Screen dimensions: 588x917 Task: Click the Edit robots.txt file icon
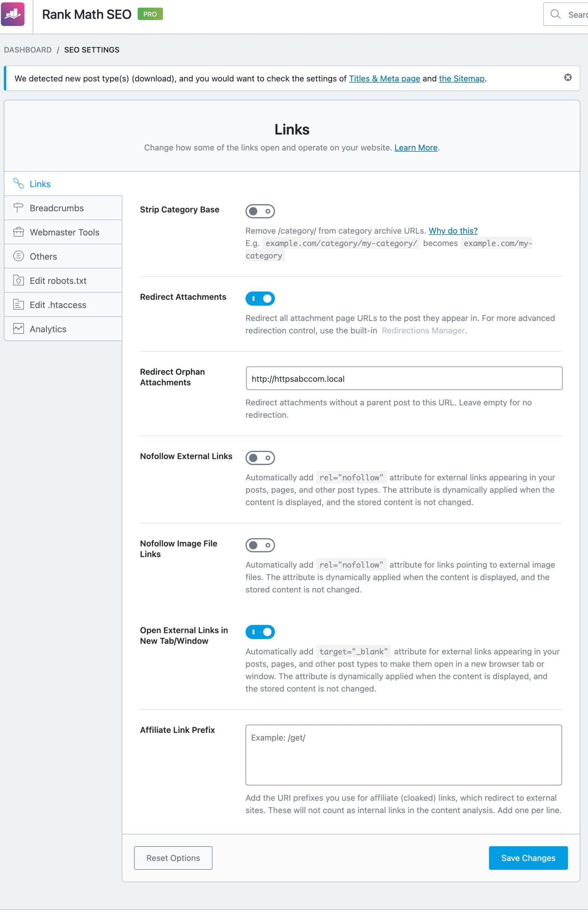coord(18,280)
